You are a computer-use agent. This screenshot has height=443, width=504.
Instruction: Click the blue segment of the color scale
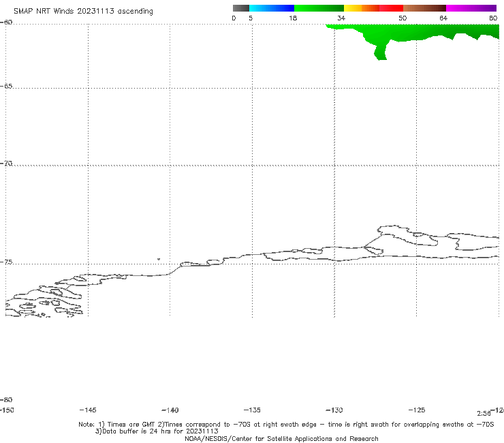[272, 8]
